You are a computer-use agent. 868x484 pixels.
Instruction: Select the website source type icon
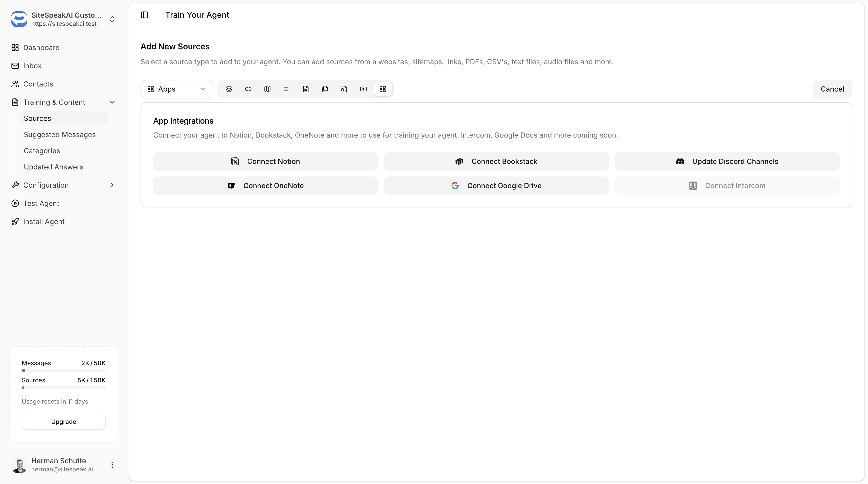tap(229, 89)
